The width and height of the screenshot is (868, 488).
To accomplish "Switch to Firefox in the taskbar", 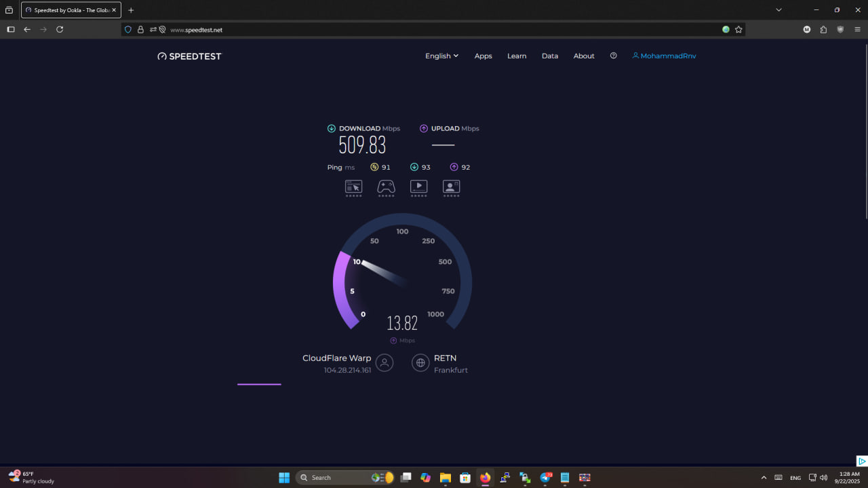I will click(x=485, y=478).
